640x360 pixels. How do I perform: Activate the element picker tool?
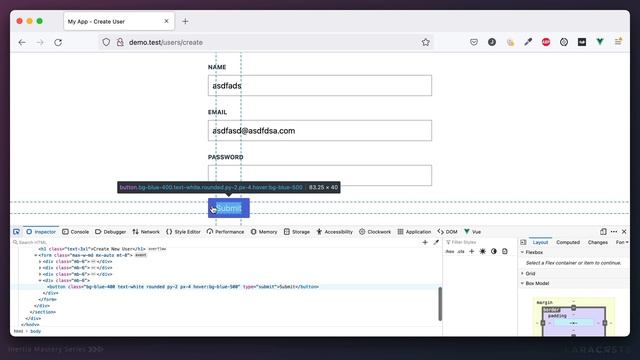coord(16,231)
